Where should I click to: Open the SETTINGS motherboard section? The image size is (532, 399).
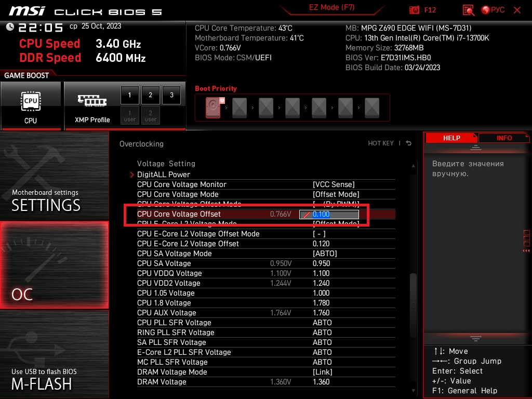(x=54, y=176)
